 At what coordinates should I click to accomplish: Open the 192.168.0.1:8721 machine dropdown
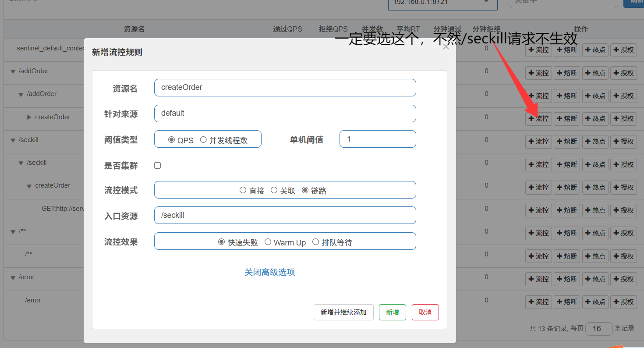pyautogui.click(x=442, y=4)
